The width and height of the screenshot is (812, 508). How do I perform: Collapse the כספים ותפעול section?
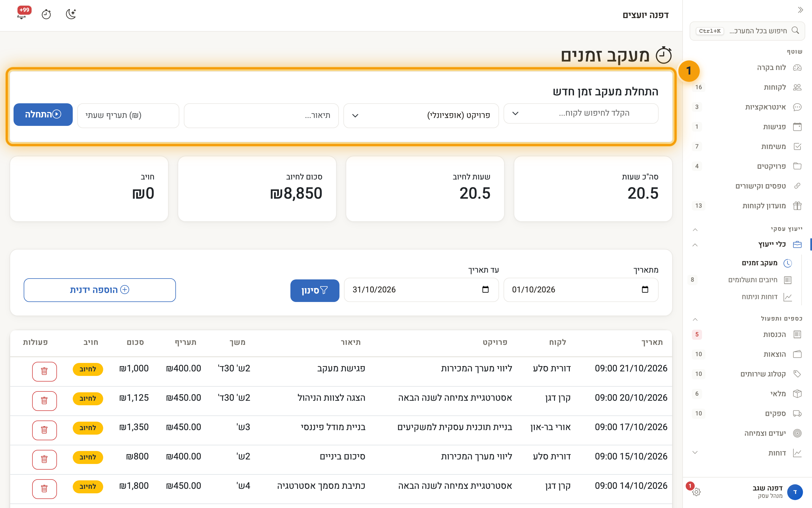pos(695,319)
